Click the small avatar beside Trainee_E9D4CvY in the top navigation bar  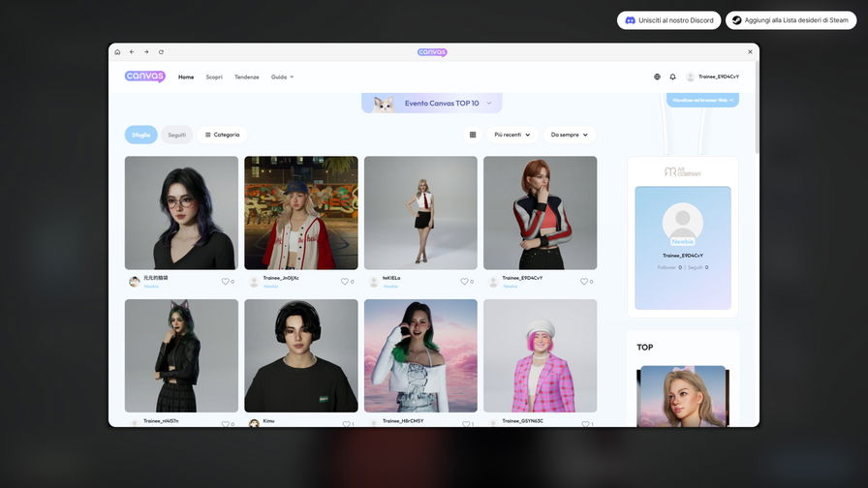coord(691,76)
